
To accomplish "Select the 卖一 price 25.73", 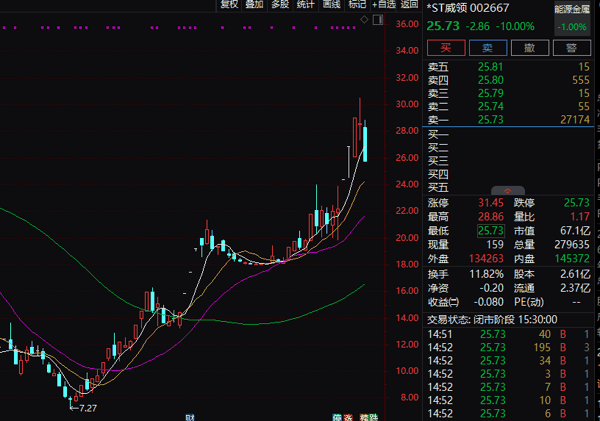I will [x=491, y=120].
